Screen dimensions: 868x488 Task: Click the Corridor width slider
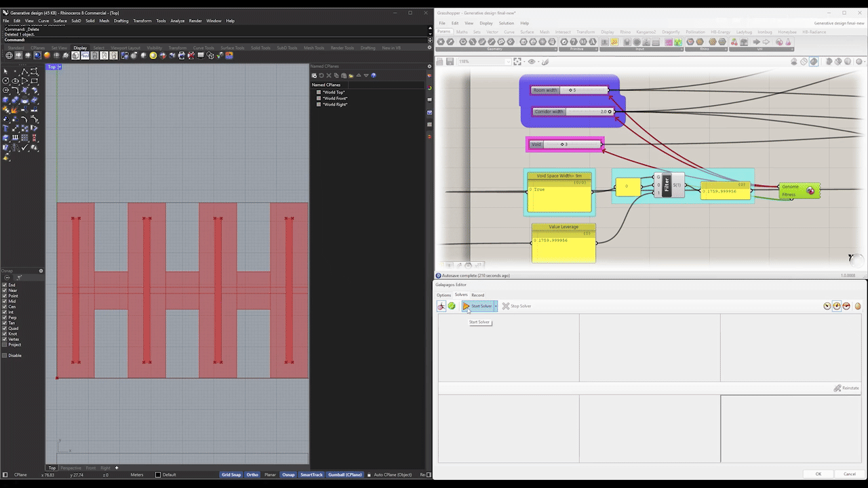[572, 112]
